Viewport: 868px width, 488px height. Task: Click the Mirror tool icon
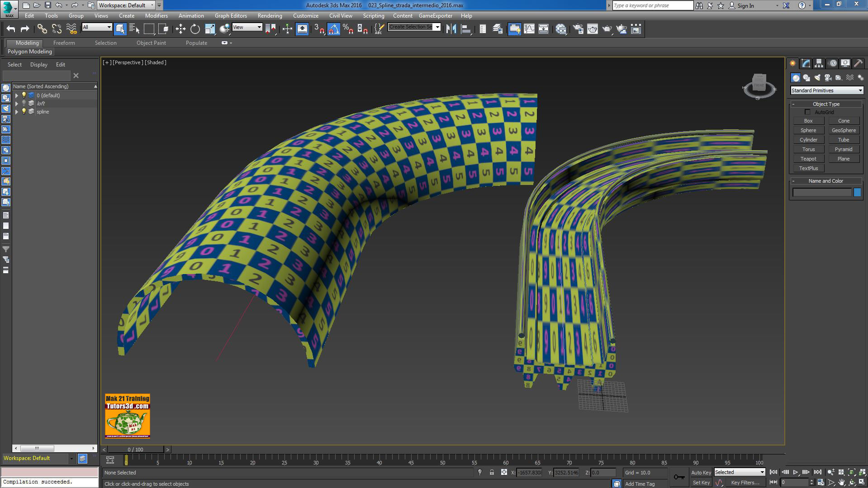click(x=451, y=29)
